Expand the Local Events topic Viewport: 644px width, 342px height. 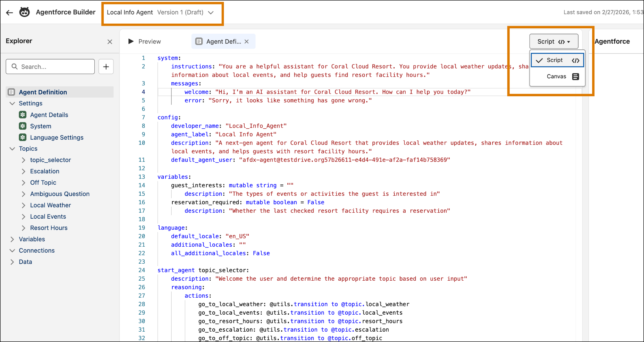(x=24, y=216)
